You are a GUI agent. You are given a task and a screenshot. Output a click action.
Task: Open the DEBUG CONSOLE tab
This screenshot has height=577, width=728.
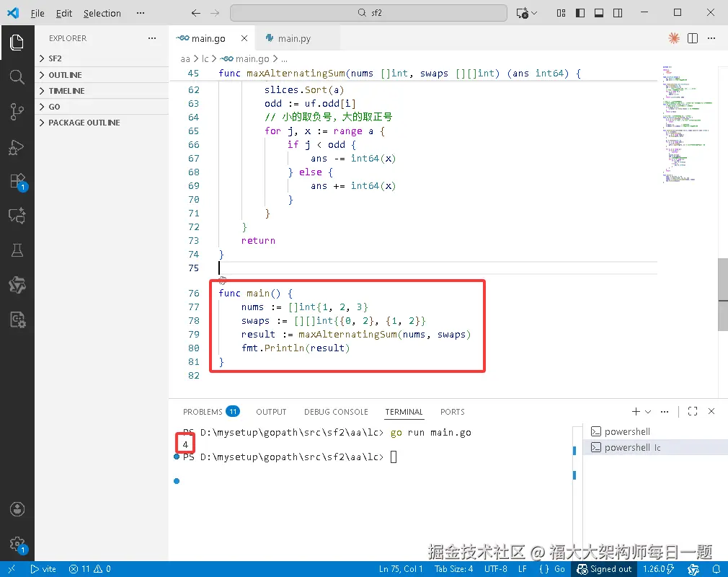(336, 412)
